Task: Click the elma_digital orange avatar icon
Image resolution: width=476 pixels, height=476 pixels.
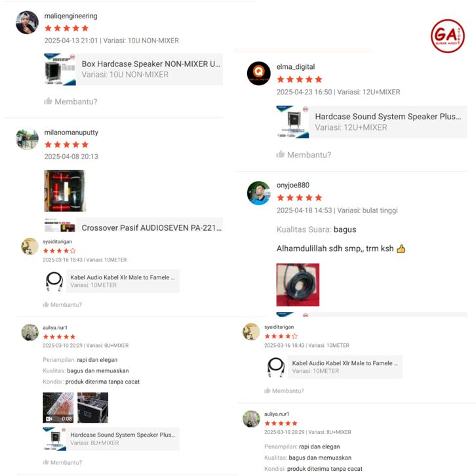Action: coord(258,73)
